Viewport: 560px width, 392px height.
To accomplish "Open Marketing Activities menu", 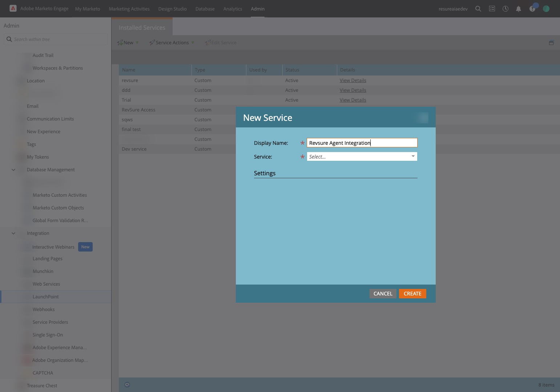I will tap(129, 9).
